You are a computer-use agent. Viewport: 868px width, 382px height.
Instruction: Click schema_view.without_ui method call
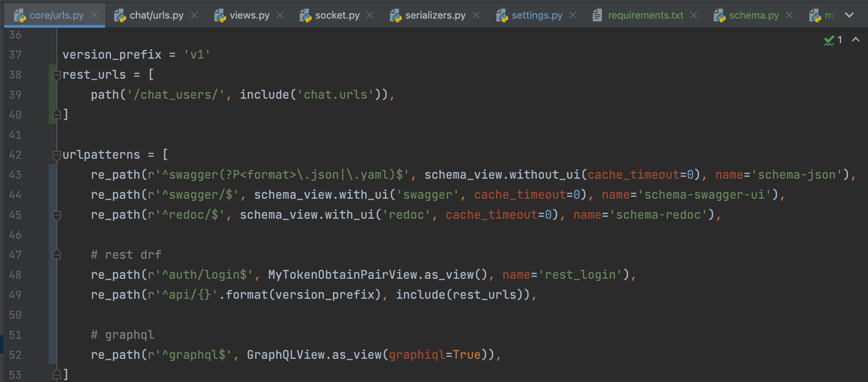(x=503, y=175)
